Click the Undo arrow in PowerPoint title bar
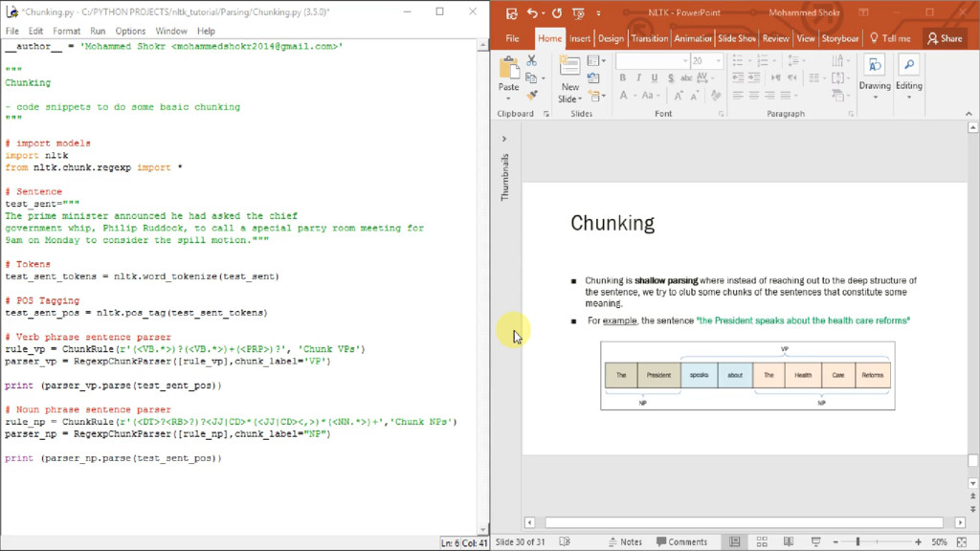980x551 pixels. pos(533,13)
